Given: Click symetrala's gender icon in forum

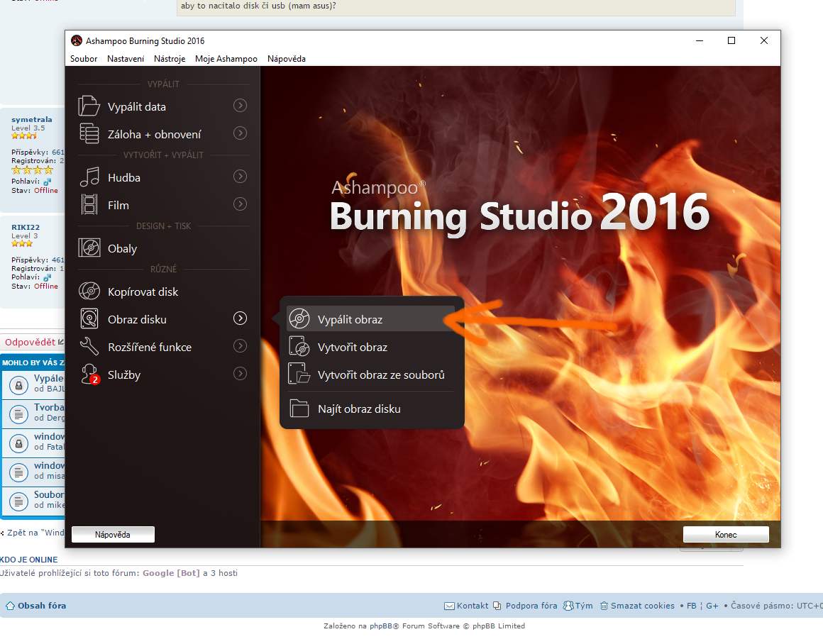Looking at the screenshot, I should coord(48,181).
